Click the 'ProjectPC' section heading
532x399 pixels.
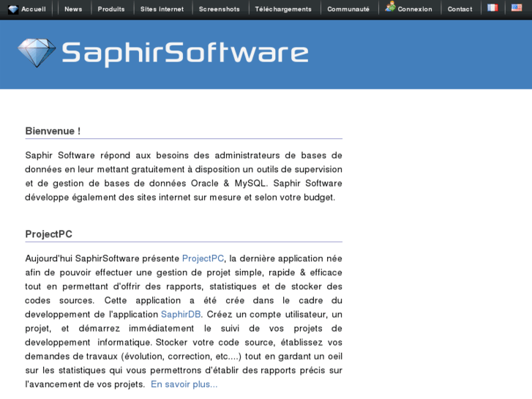(x=48, y=234)
